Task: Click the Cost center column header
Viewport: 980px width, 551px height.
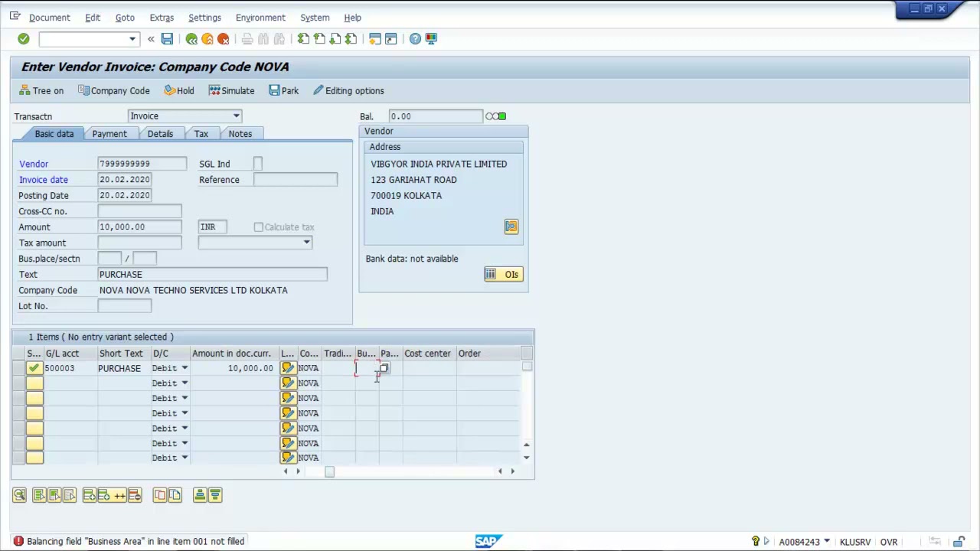Action: coord(429,354)
